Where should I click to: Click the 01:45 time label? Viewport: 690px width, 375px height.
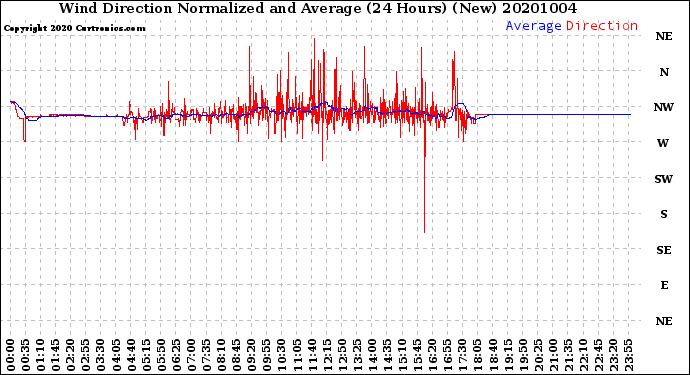[56, 355]
